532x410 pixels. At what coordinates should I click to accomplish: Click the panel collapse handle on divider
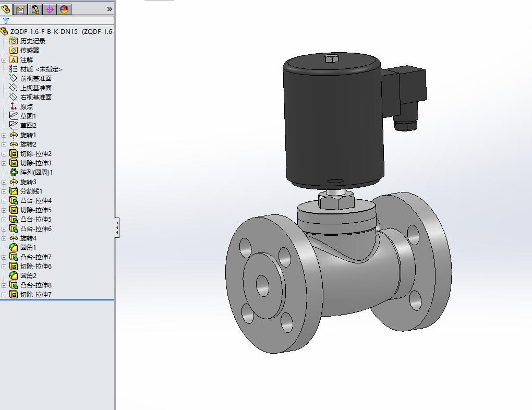point(117,227)
